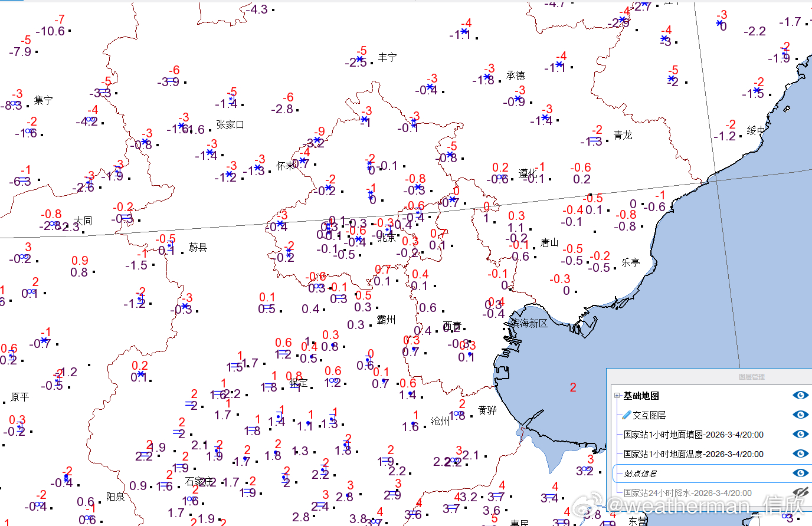Toggle visibility of the 基础地图 layer
812x526 pixels.
point(801,394)
